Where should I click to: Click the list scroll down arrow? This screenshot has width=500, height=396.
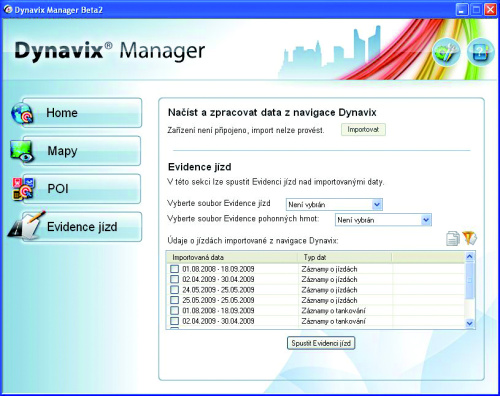pyautogui.click(x=470, y=323)
